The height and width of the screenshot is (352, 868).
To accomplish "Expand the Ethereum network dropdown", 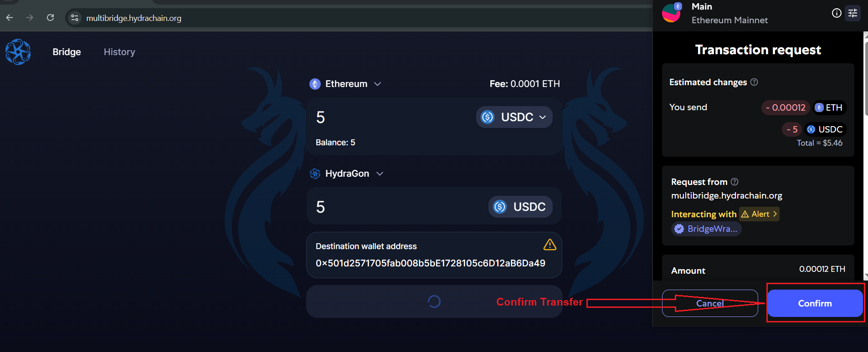I will (x=378, y=84).
